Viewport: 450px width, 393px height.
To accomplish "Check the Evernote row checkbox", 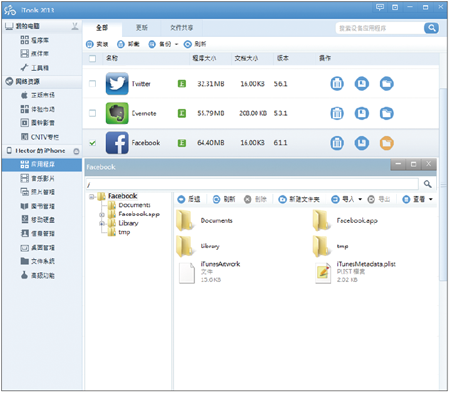I will point(92,113).
